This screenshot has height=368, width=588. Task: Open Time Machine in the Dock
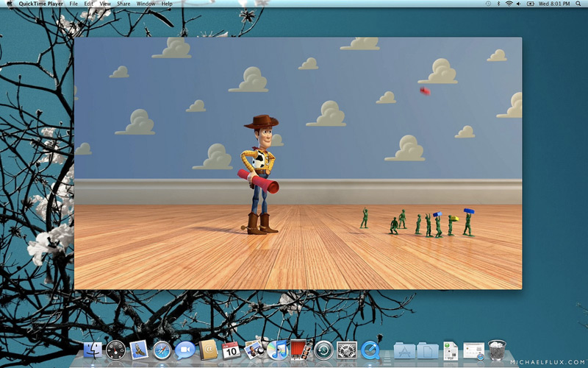click(323, 350)
